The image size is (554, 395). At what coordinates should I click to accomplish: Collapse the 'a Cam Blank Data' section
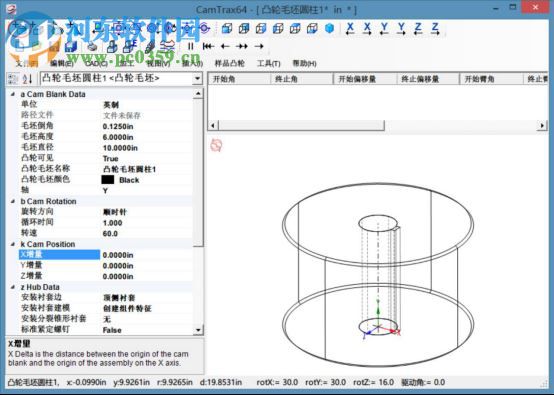coord(13,94)
